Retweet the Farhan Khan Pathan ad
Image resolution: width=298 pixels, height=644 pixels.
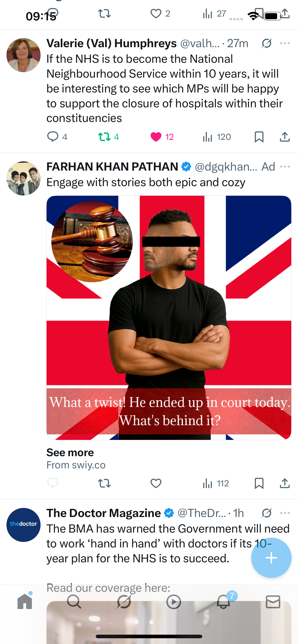coord(104,483)
